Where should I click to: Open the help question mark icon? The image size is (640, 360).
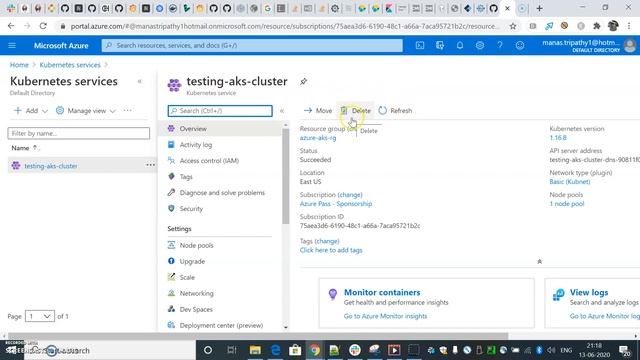point(500,45)
